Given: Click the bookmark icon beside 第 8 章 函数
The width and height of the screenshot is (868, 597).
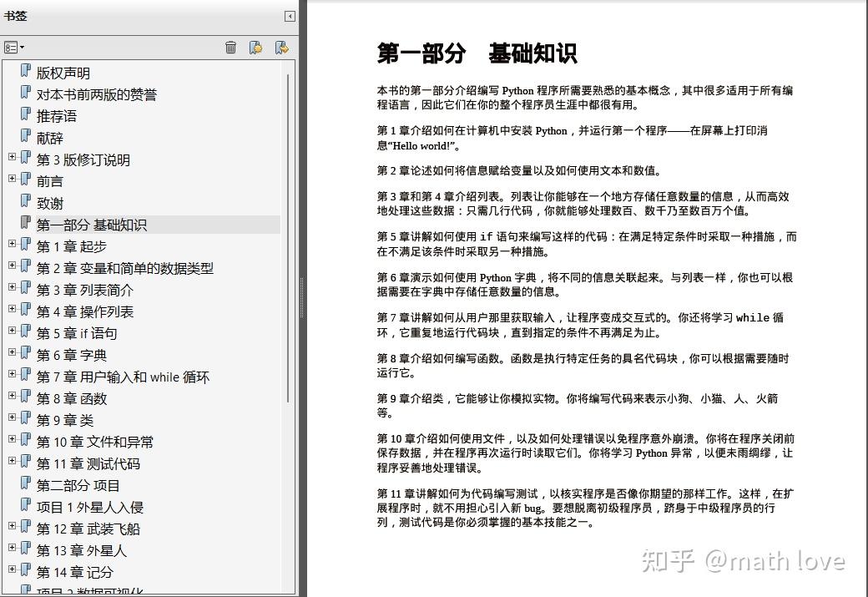Looking at the screenshot, I should (x=28, y=398).
